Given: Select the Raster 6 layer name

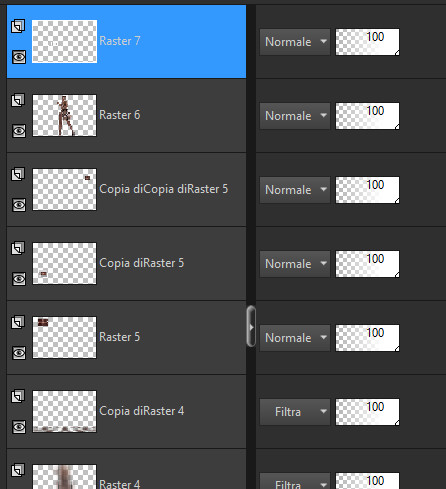Looking at the screenshot, I should pyautogui.click(x=120, y=115).
